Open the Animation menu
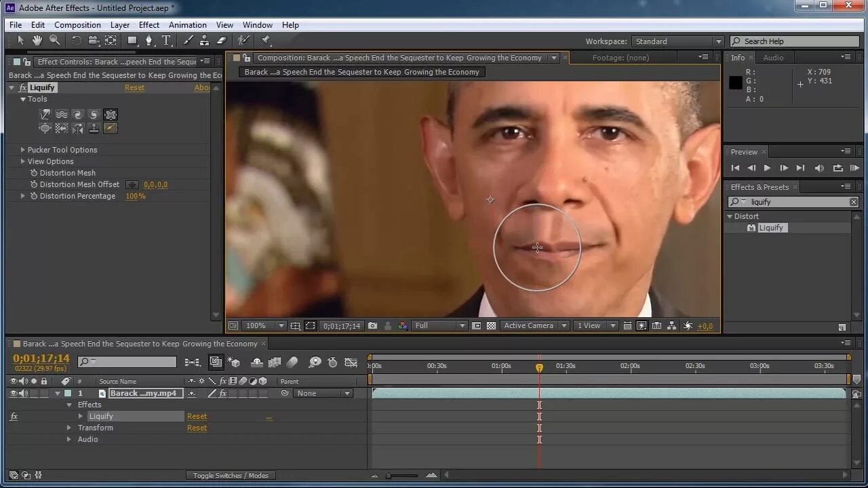Viewport: 868px width, 488px height. tap(188, 25)
